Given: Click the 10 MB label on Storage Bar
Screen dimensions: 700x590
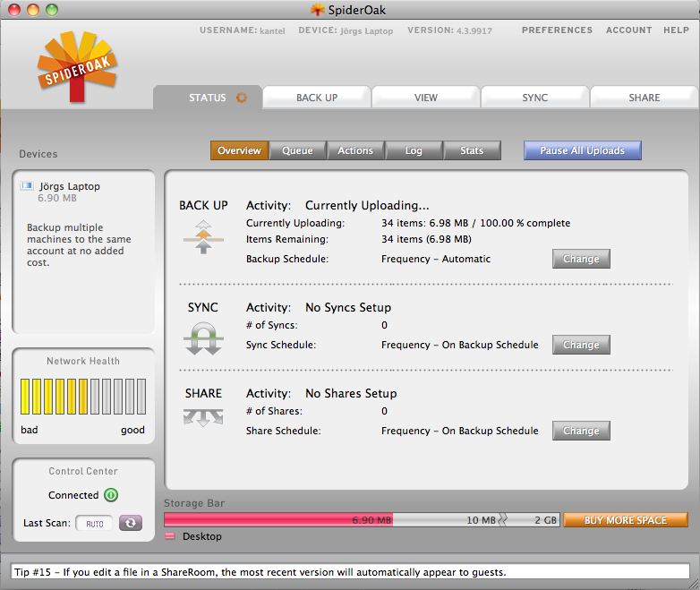Looking at the screenshot, I should coord(481,520).
